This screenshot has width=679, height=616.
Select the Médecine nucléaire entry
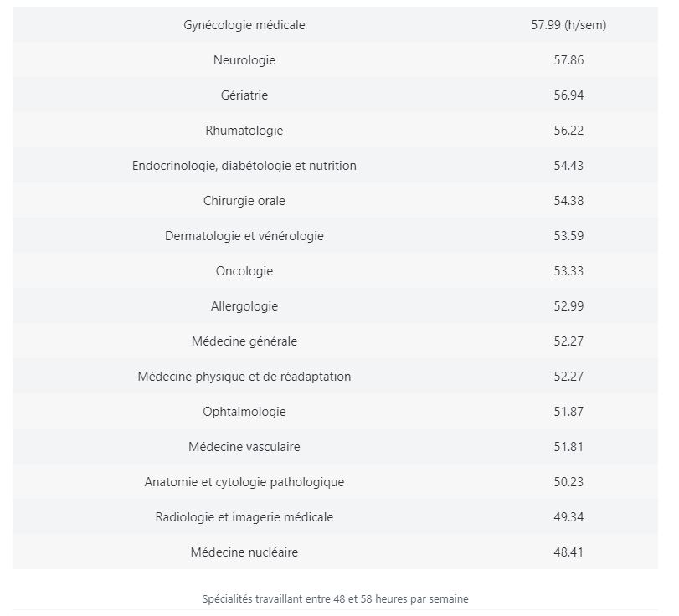(244, 552)
